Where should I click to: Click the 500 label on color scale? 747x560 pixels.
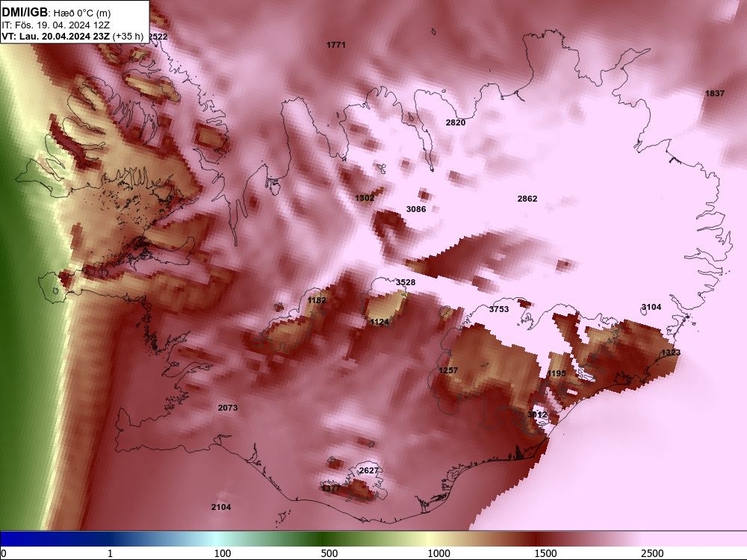tap(329, 553)
